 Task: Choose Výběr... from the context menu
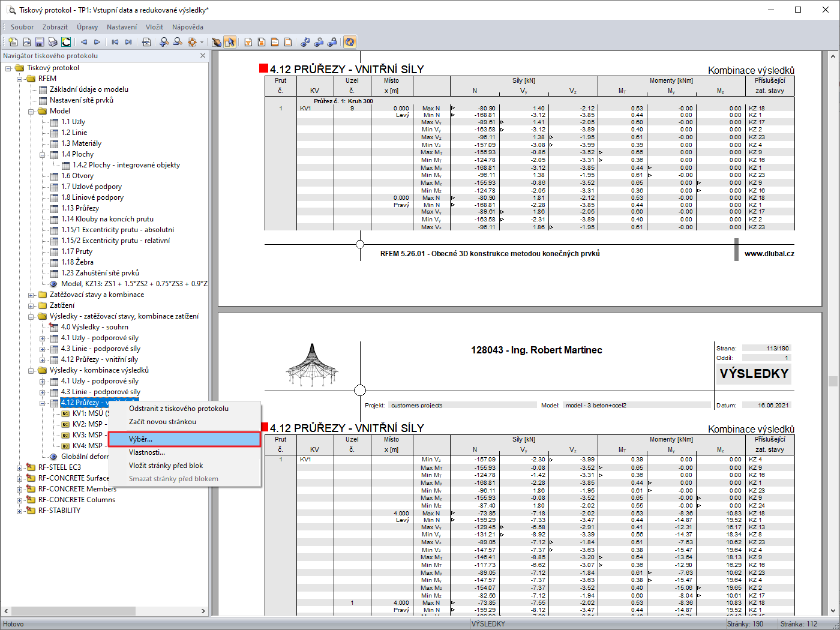(x=185, y=439)
